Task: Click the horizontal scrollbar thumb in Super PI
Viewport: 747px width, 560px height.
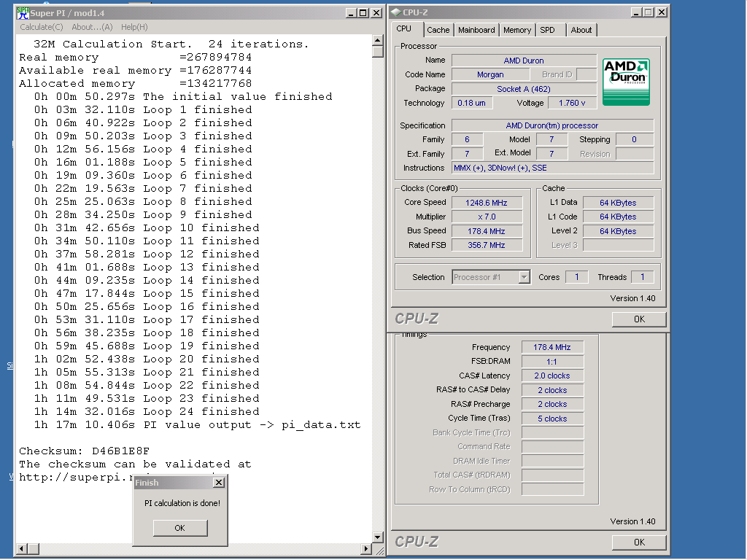Action: pyautogui.click(x=34, y=548)
